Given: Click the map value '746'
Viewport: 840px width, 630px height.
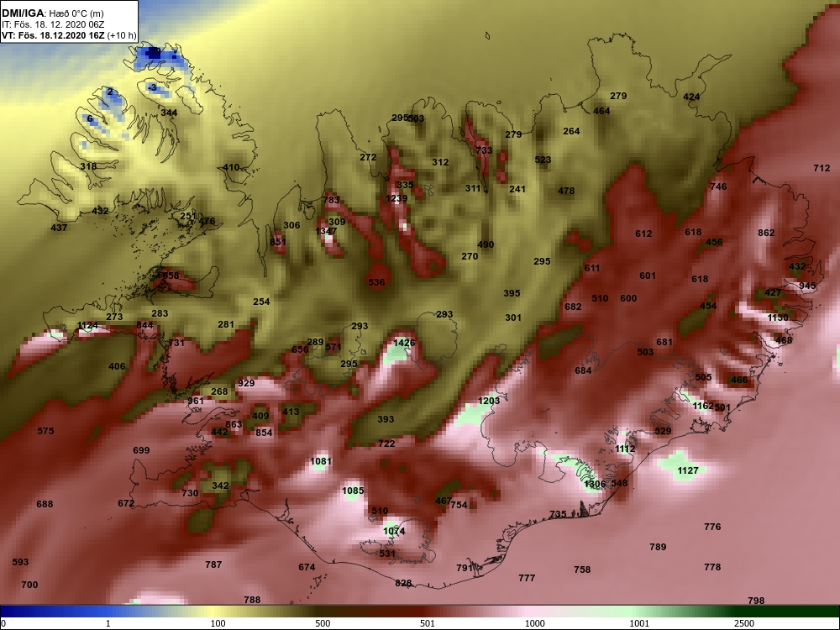Looking at the screenshot, I should pyautogui.click(x=718, y=186).
